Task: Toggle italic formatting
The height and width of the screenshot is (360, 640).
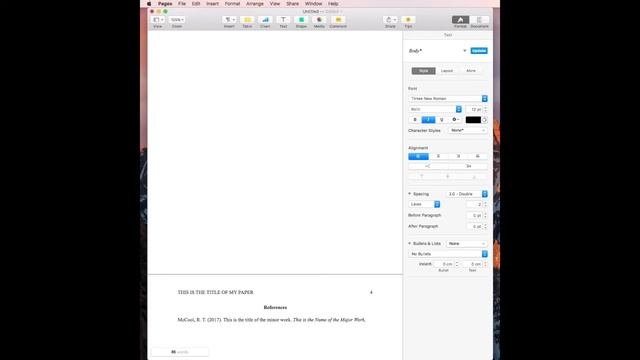Action: (428, 120)
